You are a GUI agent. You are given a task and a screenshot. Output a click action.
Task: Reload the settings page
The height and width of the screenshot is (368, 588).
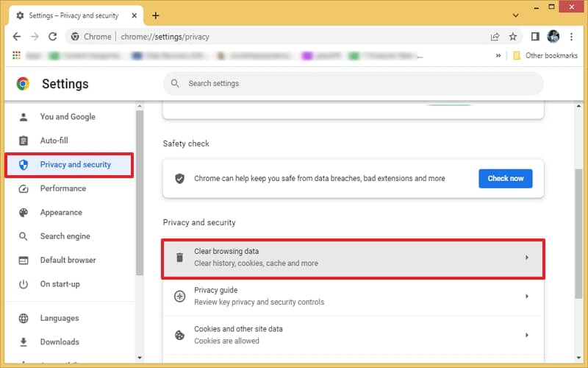[52, 36]
